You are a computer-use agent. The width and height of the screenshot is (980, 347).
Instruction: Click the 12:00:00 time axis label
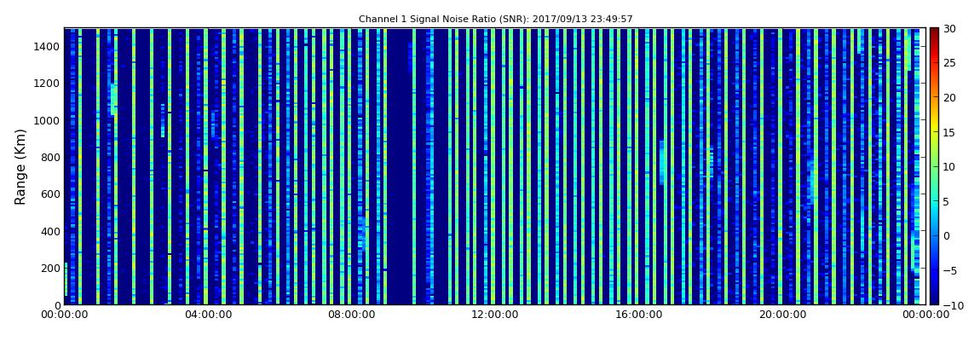(x=493, y=315)
